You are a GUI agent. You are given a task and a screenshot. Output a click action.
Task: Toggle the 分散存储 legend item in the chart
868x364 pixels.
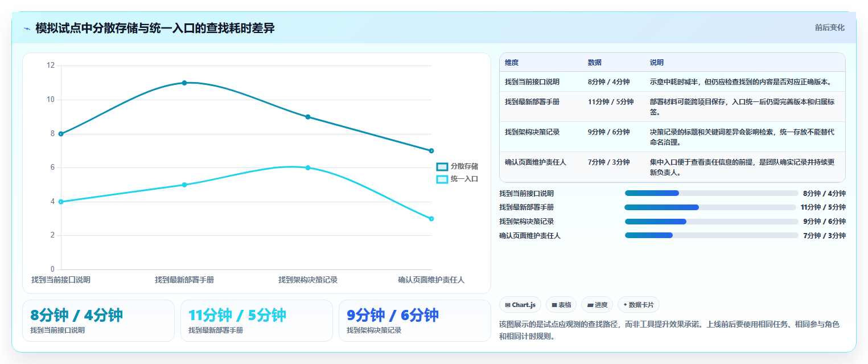click(457, 166)
